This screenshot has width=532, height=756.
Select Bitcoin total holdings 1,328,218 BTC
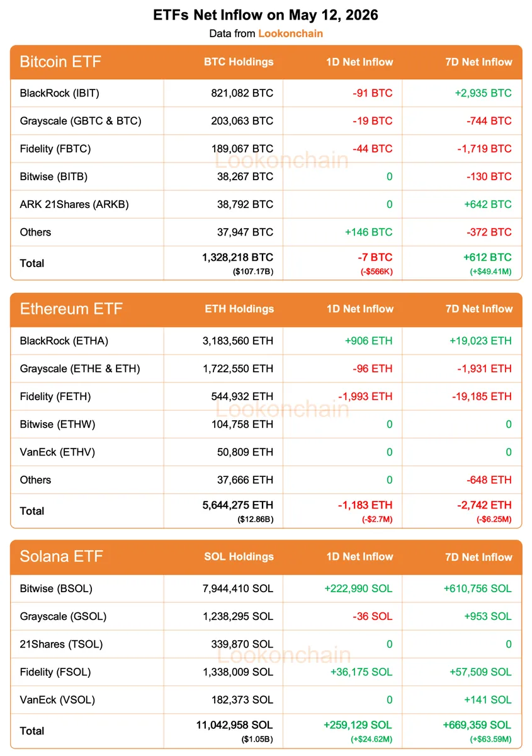click(x=237, y=257)
